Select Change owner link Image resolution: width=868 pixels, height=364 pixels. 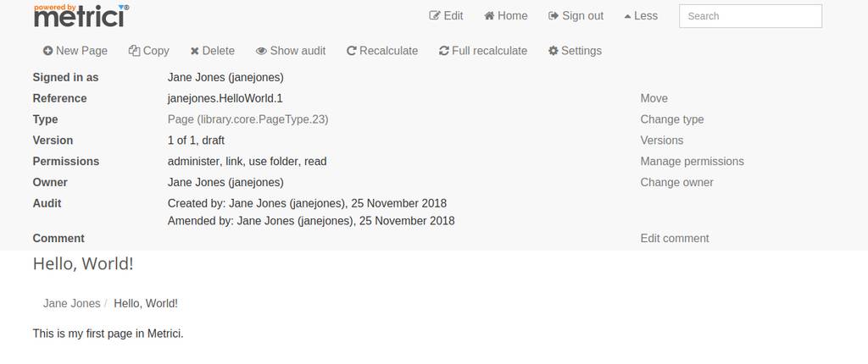676,183
